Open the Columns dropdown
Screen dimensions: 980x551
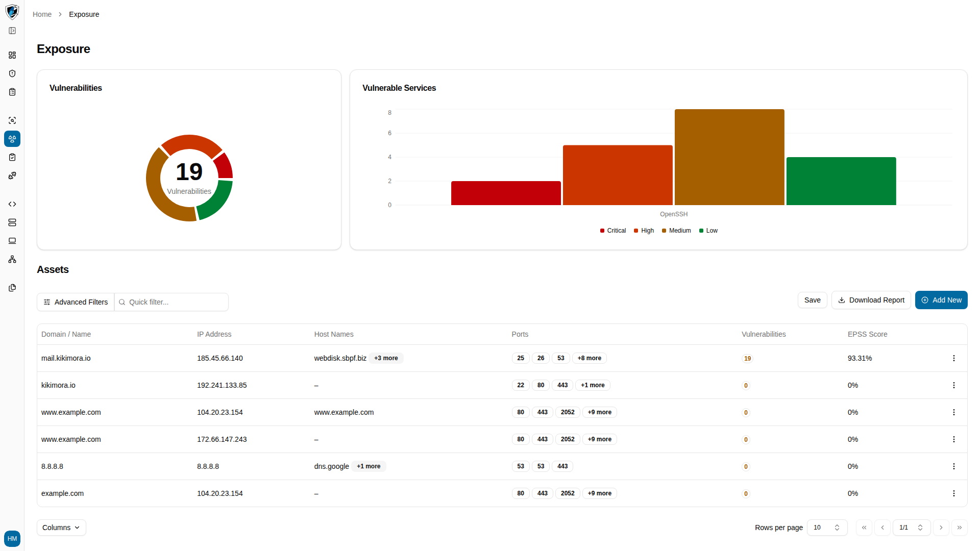61,528
